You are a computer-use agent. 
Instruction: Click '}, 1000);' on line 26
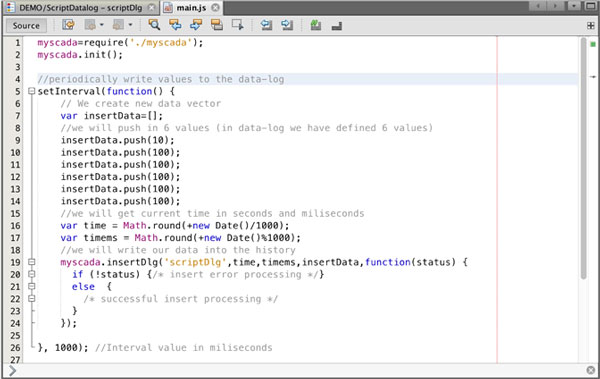pyautogui.click(x=63, y=348)
